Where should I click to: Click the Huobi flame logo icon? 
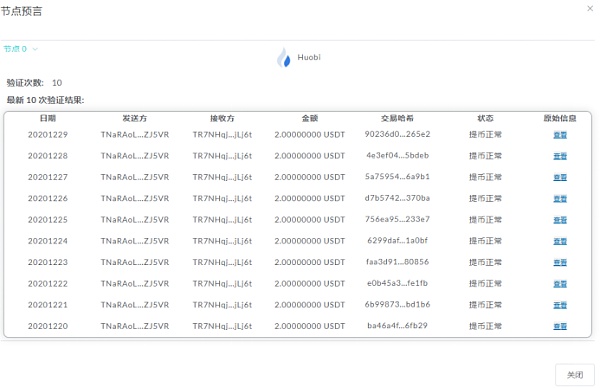284,57
